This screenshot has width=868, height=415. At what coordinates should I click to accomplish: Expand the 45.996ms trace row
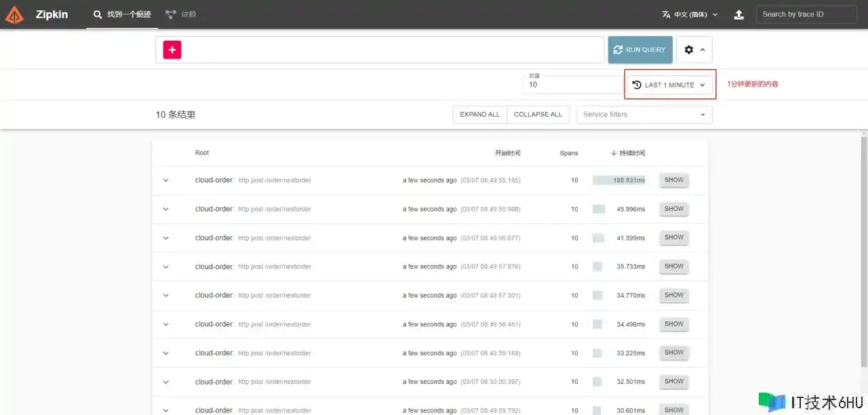coord(166,210)
